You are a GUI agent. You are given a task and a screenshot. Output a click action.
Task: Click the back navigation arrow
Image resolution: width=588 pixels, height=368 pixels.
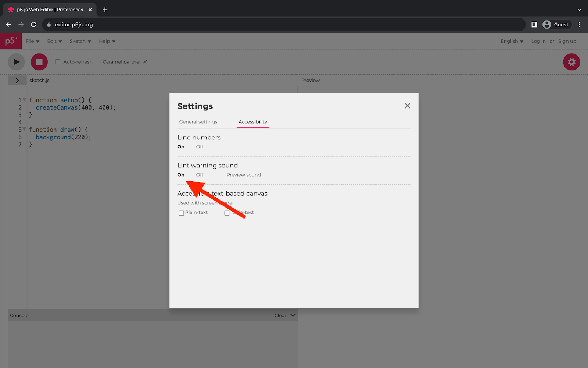tap(8, 24)
